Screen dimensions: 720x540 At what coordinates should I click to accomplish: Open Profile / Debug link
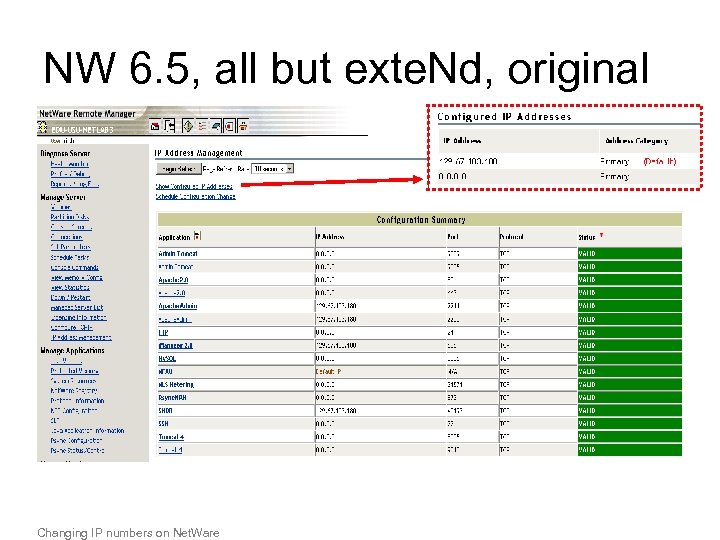point(70,174)
